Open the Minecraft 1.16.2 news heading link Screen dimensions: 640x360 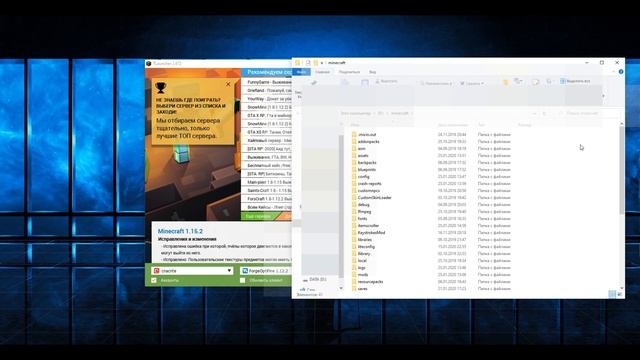click(180, 231)
